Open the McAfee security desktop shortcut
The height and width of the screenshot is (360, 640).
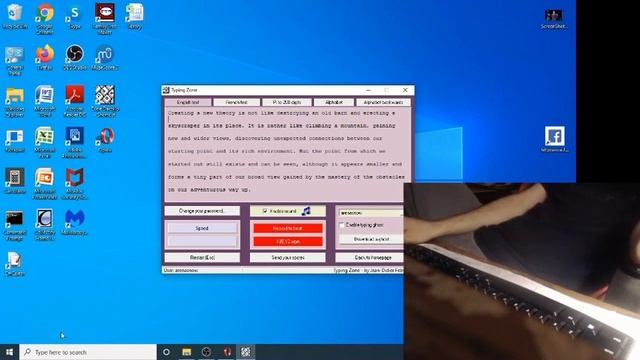pyautogui.click(x=74, y=183)
